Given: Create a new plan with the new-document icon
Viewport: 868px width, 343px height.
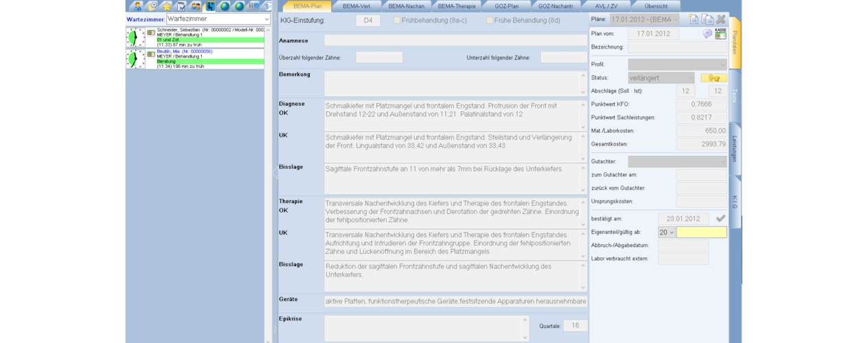Looking at the screenshot, I should click(x=694, y=19).
